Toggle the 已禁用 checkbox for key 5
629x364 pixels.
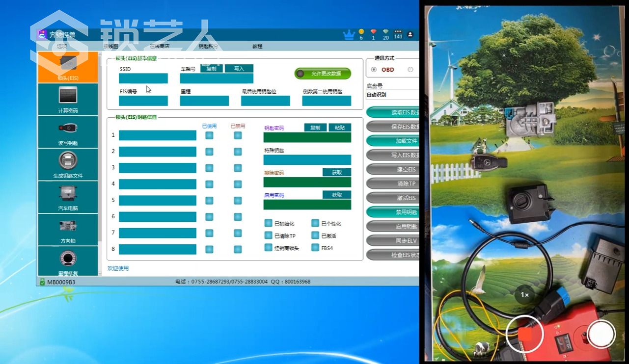coord(238,200)
